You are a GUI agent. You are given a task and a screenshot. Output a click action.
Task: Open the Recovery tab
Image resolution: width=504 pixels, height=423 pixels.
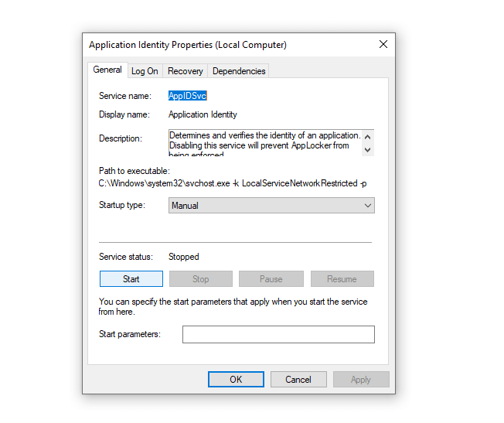[x=186, y=71]
